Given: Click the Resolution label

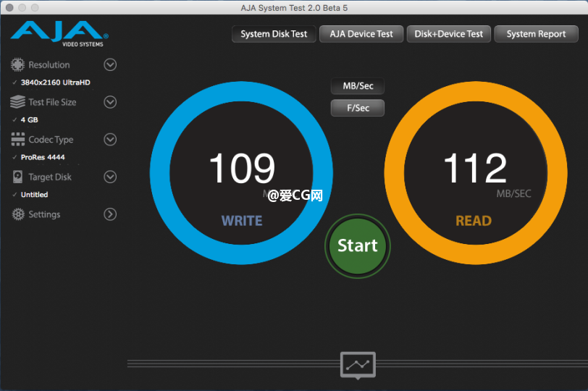Looking at the screenshot, I should [x=49, y=65].
